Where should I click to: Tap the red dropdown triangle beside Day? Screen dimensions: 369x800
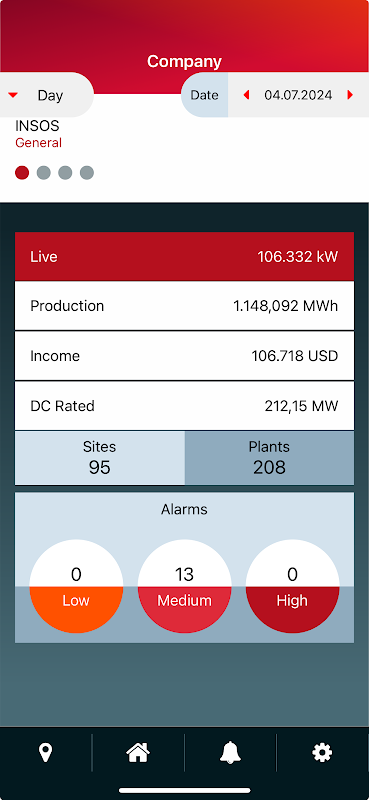(14, 95)
